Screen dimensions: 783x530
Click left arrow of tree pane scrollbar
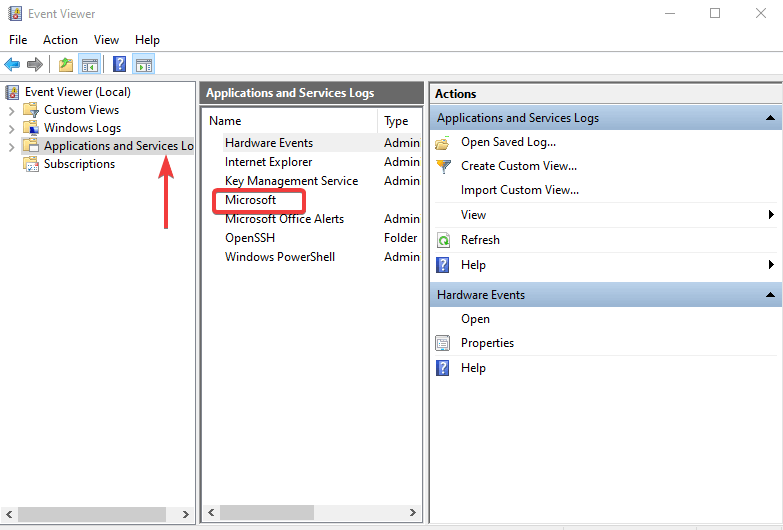9,514
